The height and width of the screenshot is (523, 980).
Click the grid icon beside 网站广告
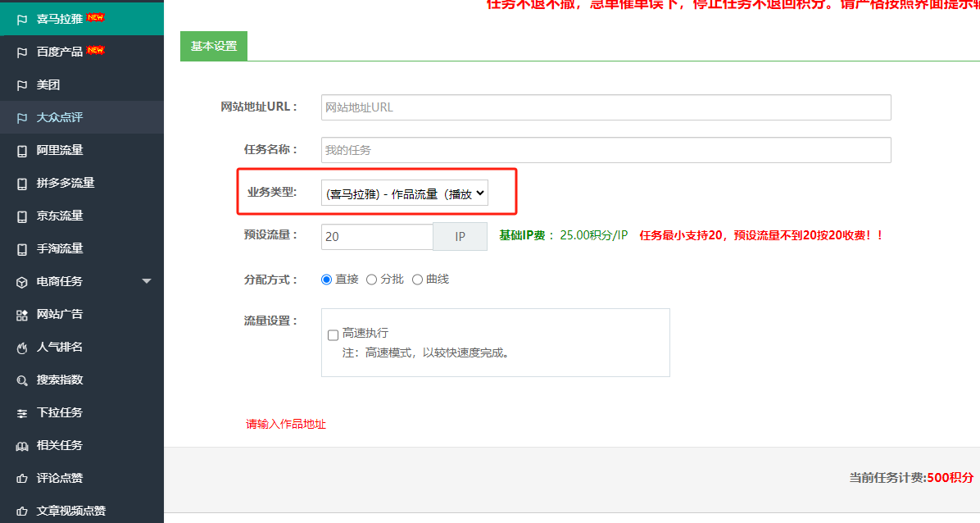(x=22, y=315)
